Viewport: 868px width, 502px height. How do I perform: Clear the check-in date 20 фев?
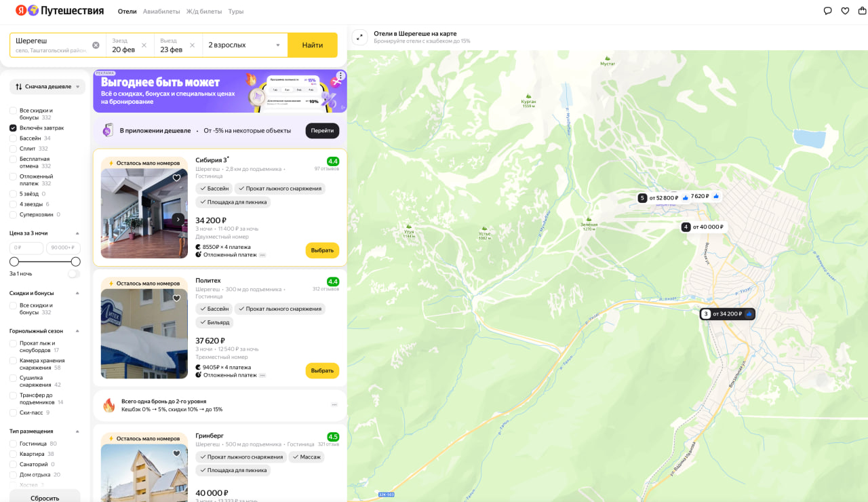click(x=145, y=45)
